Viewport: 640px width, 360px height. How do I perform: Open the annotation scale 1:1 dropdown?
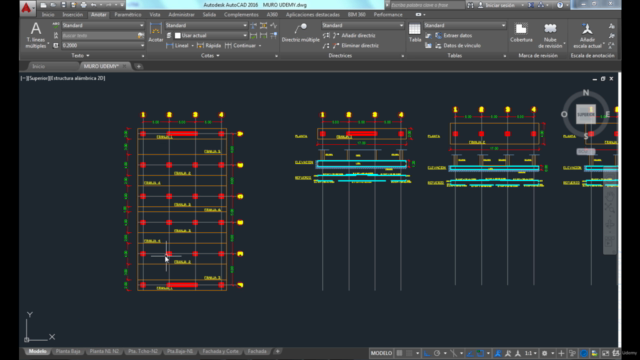531,353
